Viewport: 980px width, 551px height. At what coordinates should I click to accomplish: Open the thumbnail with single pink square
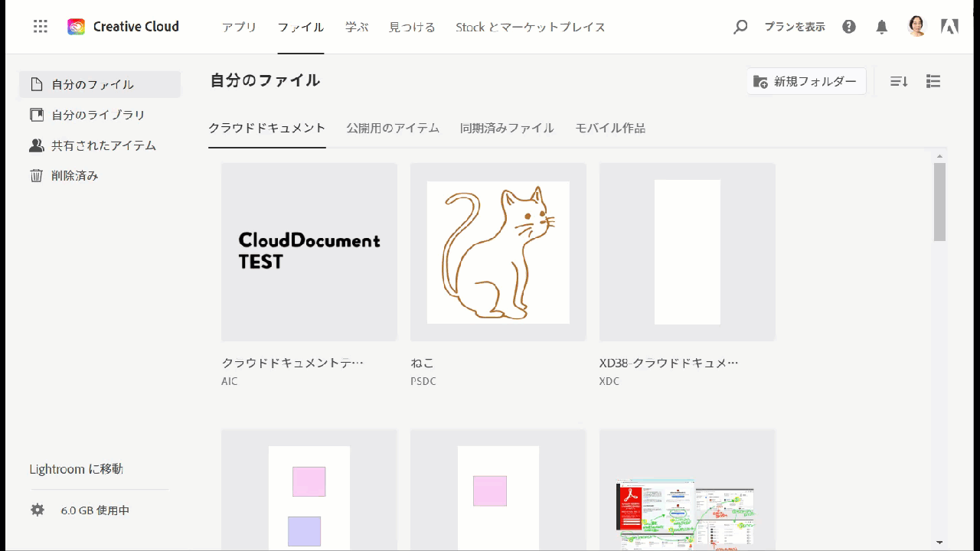[498, 490]
